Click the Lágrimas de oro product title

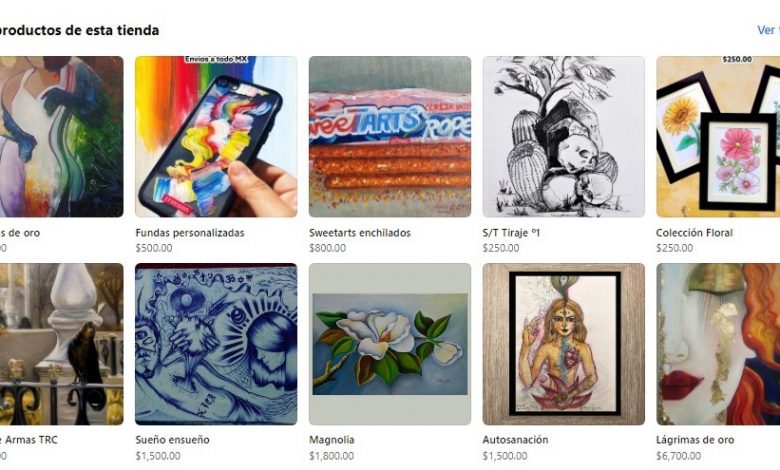[x=695, y=440]
